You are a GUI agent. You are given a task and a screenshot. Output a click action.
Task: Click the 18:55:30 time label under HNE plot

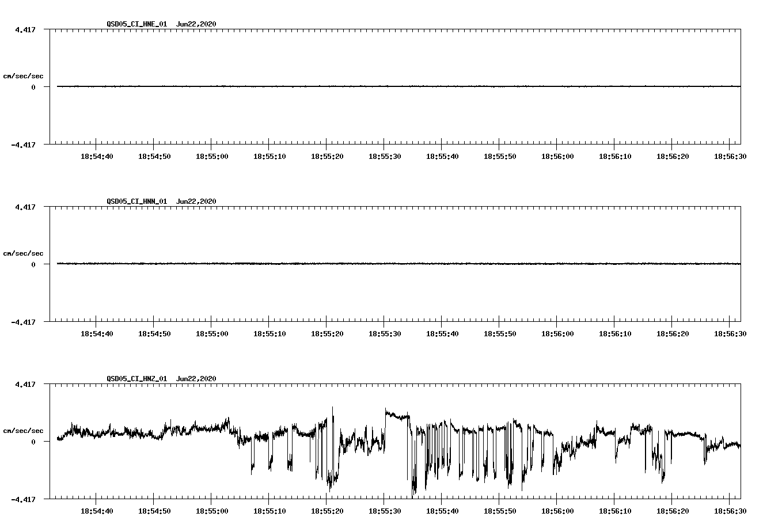pyautogui.click(x=385, y=157)
